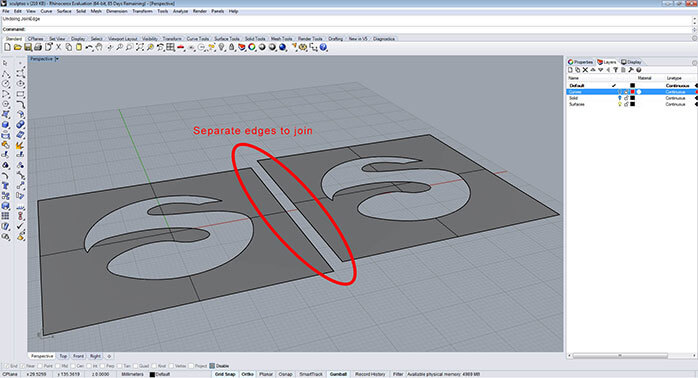Enable the Mid osnap checkbox
The image size is (698, 378).
pos(57,366)
